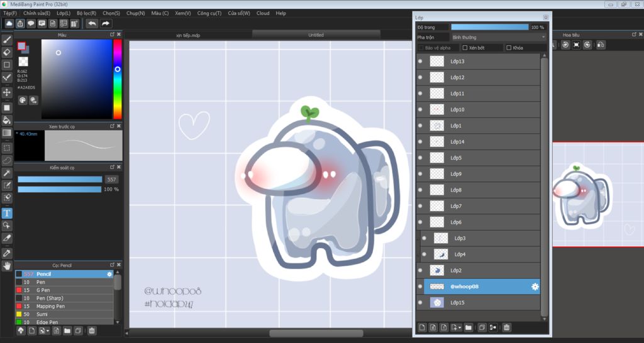Viewport: 644px width, 343px height.
Task: Switch to the xịn tiếp.mdp tab
Action: point(188,35)
